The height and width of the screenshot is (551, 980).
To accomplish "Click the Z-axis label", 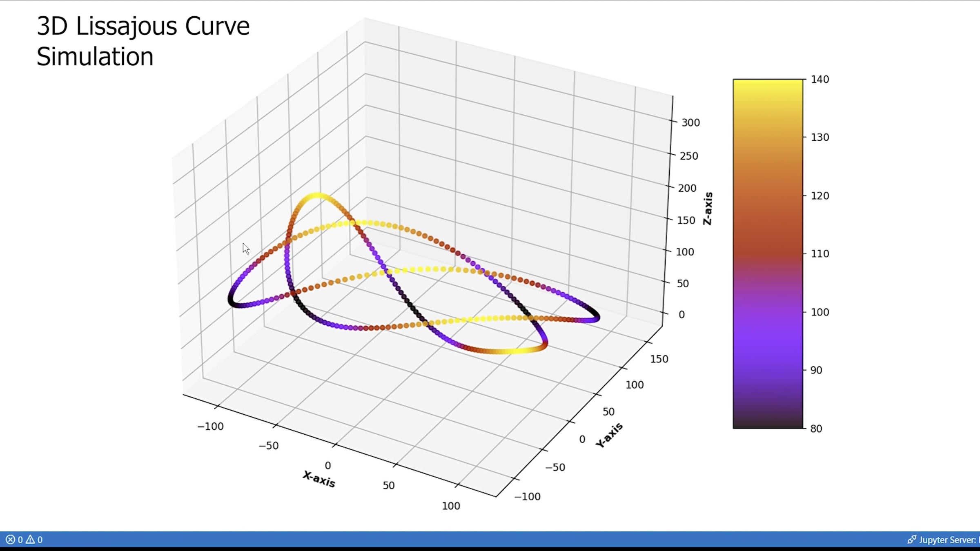I will (708, 209).
